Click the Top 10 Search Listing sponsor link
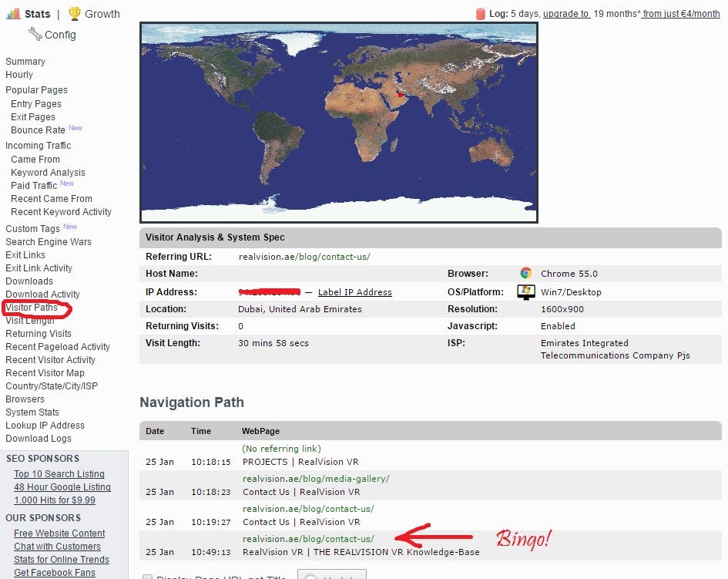This screenshot has height=579, width=728. coord(59,474)
